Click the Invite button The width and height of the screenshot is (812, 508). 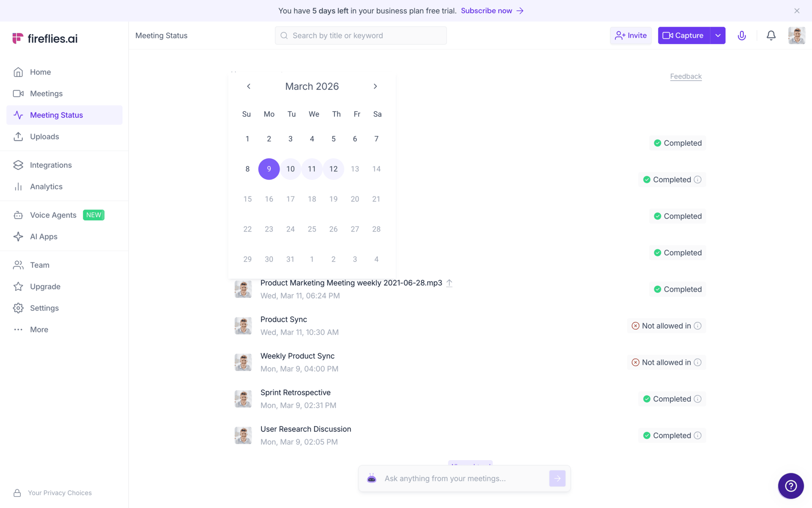631,36
